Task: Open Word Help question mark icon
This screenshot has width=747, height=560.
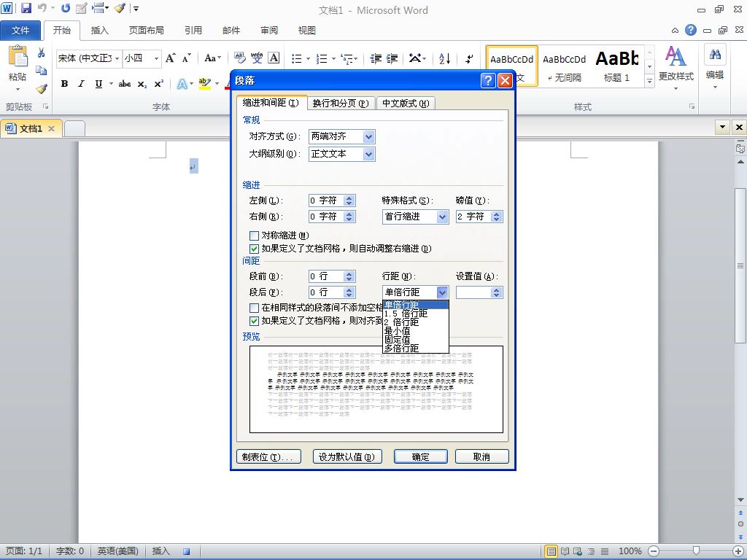Action: [690, 31]
